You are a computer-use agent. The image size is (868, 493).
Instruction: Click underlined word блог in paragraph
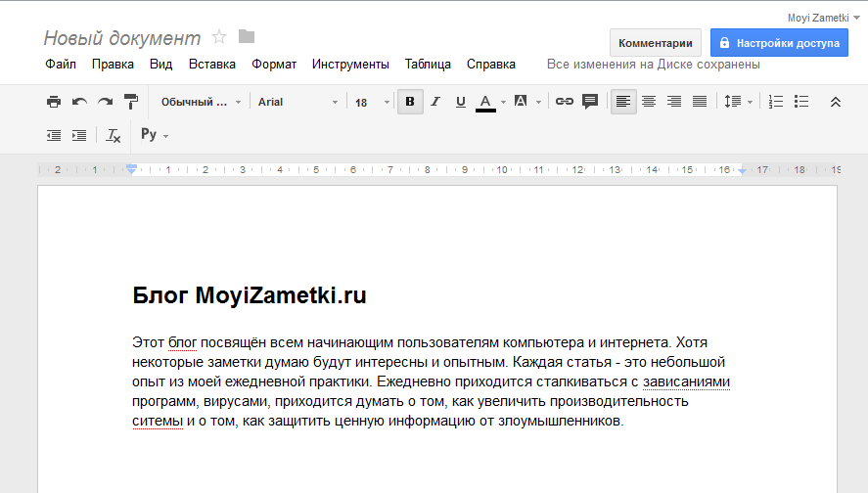pos(182,342)
